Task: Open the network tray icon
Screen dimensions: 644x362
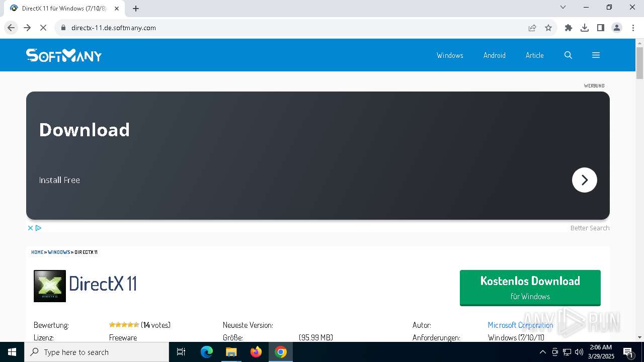Action: [567, 352]
